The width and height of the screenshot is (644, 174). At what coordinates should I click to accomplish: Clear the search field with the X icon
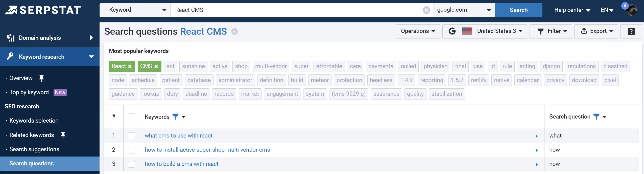pos(426,10)
